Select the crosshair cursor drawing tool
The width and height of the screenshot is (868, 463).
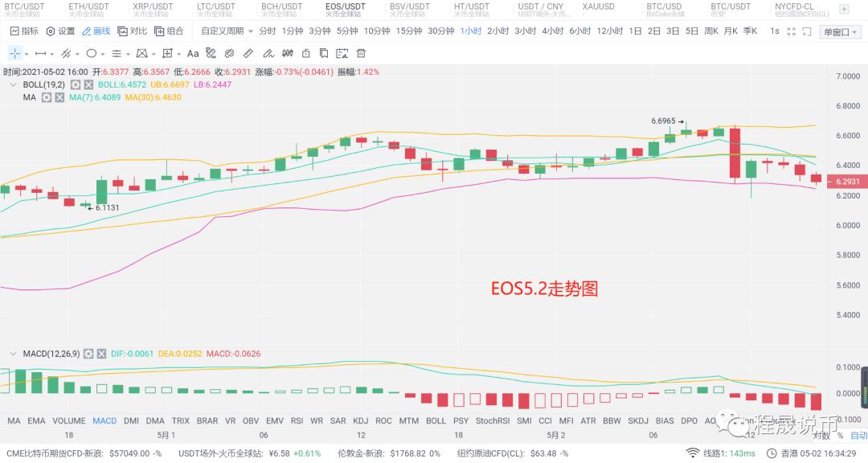(x=15, y=53)
